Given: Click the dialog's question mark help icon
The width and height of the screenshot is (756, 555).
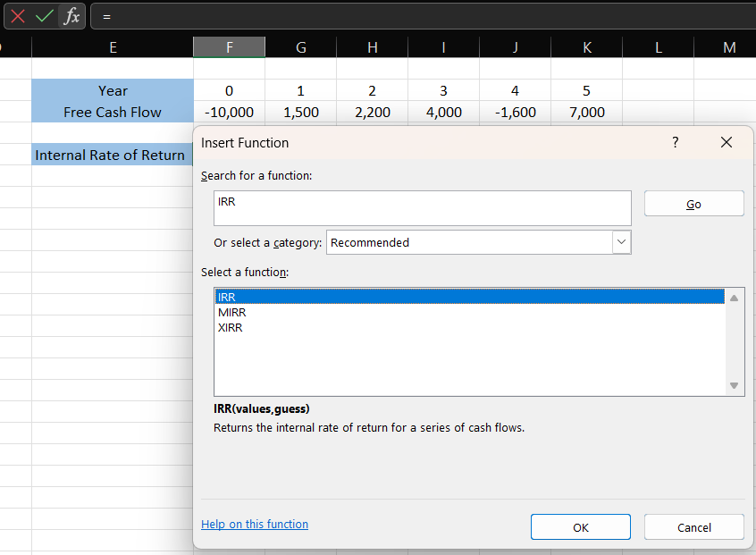Looking at the screenshot, I should [676, 142].
